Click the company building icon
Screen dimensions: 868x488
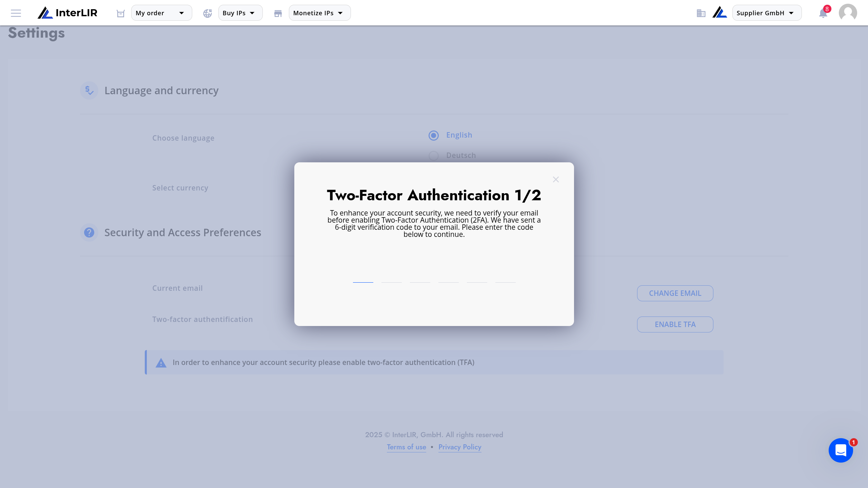pyautogui.click(x=701, y=13)
